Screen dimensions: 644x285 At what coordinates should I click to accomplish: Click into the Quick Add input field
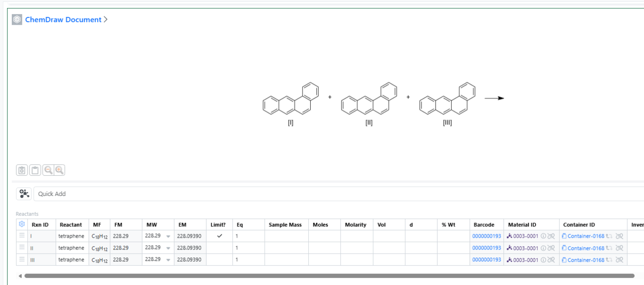(331, 194)
